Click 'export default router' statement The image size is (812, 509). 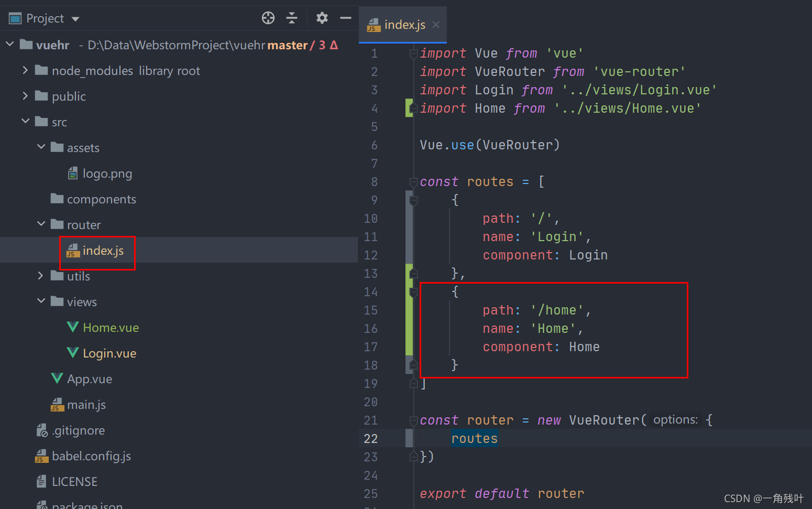point(502,494)
